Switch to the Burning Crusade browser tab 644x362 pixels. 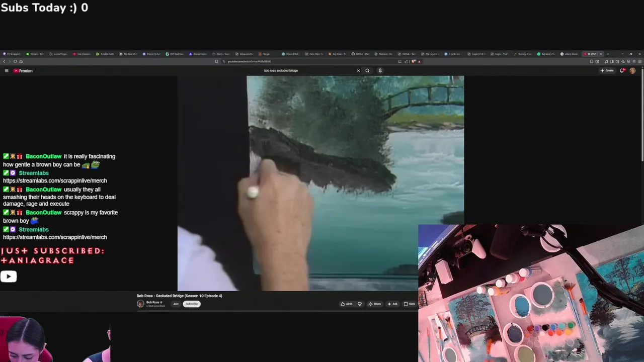pyautogui.click(x=523, y=54)
